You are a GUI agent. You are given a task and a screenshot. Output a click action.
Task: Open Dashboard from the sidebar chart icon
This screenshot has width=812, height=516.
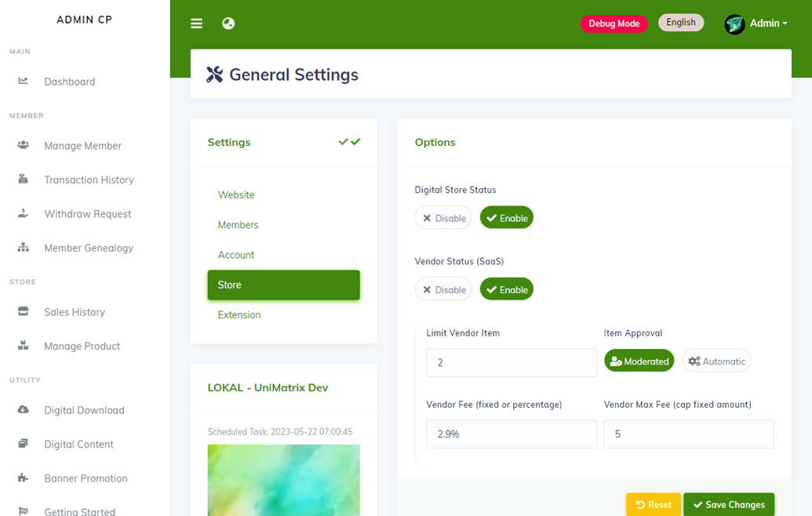24,82
